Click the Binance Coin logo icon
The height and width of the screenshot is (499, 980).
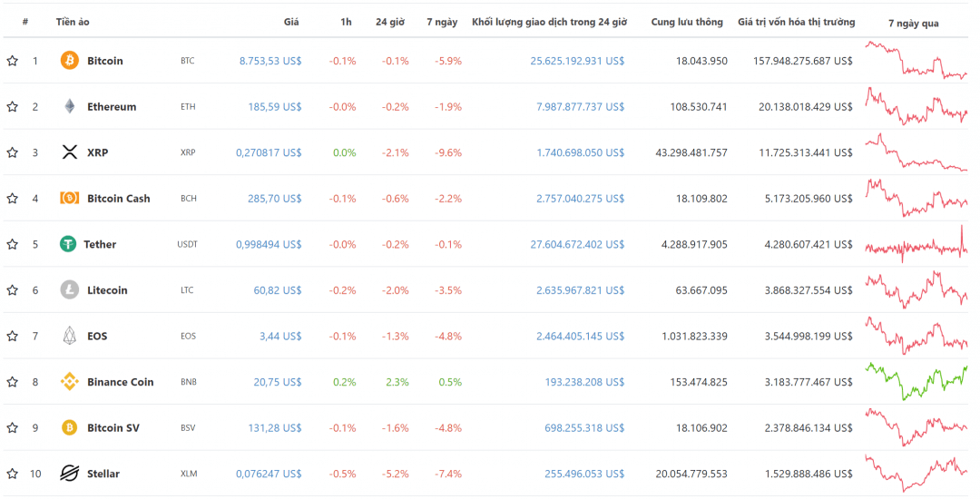[x=69, y=382]
